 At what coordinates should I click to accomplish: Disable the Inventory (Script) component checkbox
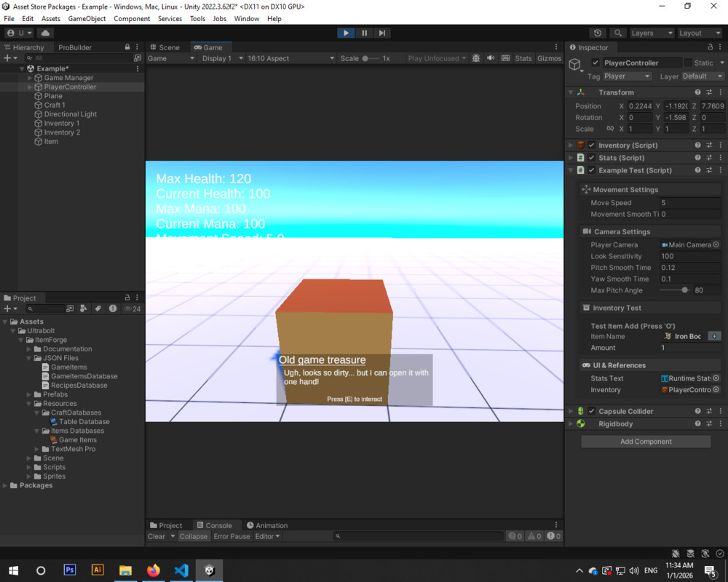pos(593,145)
